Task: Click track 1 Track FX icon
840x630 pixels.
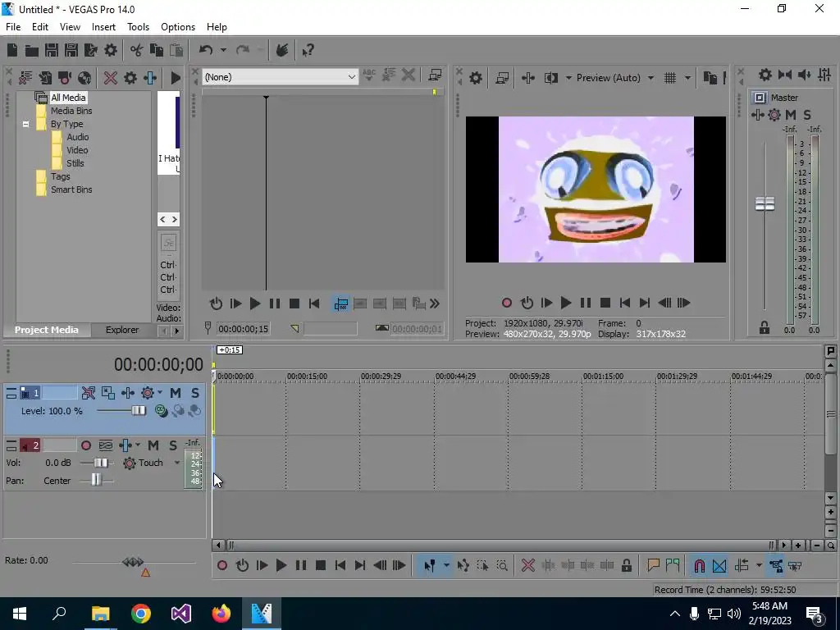Action: tap(128, 393)
